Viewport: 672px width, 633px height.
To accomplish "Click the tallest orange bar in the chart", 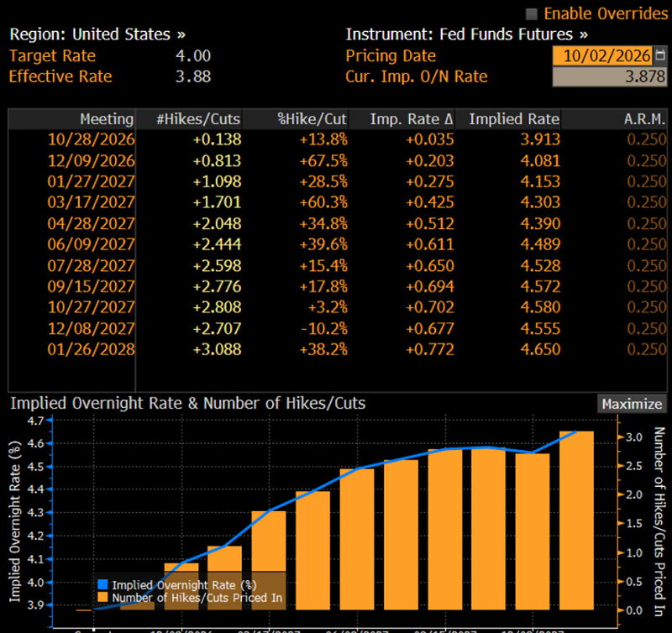I will coord(576,521).
